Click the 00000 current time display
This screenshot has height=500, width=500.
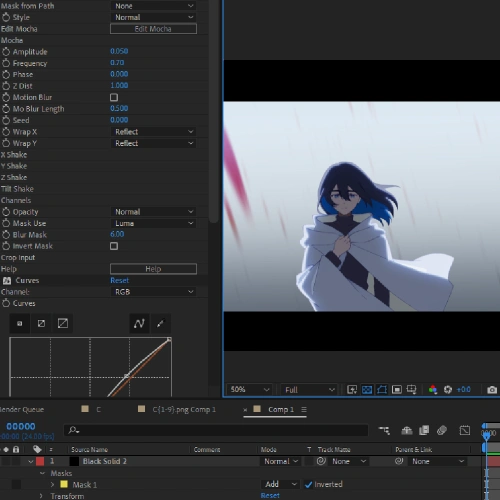(x=21, y=426)
